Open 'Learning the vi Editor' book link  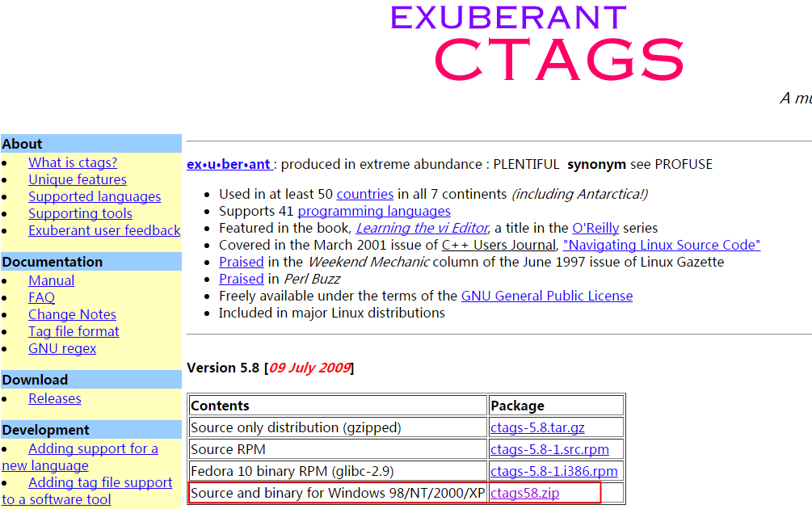[422, 229]
